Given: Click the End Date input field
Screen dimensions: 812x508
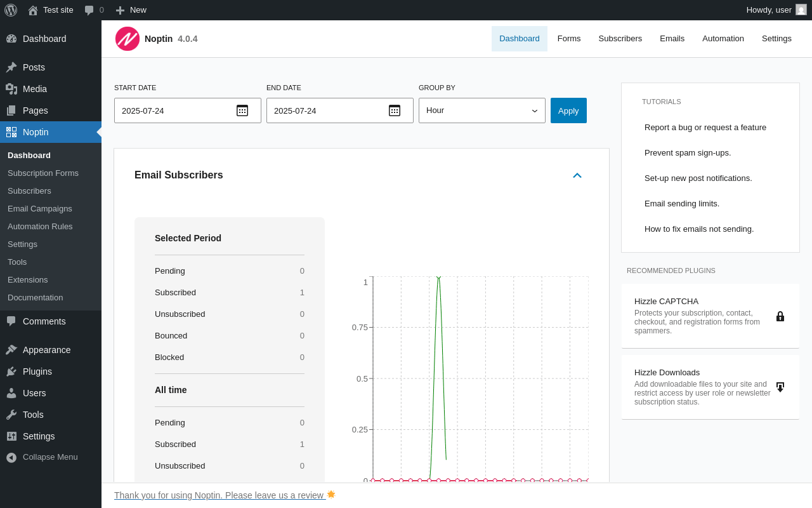Looking at the screenshot, I should pyautogui.click(x=340, y=110).
